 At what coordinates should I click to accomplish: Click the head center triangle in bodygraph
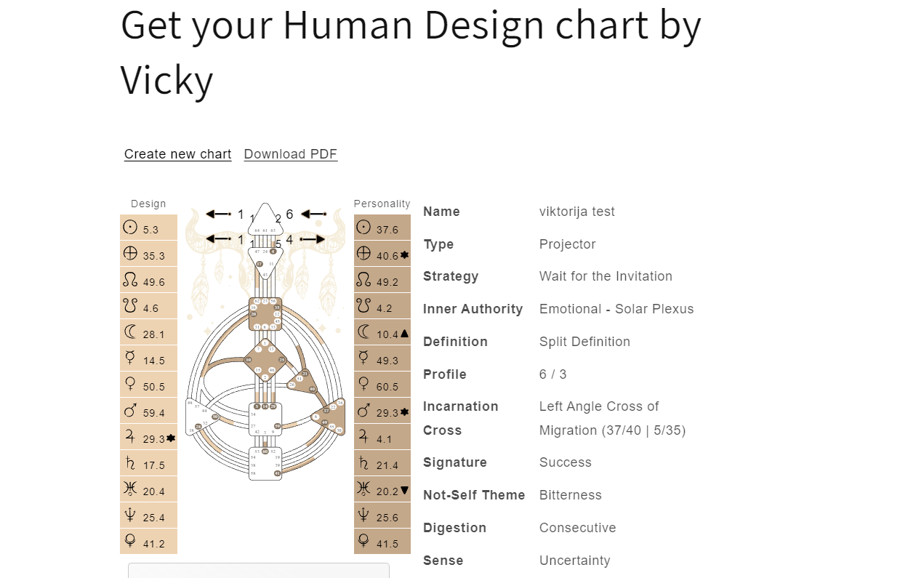265,219
